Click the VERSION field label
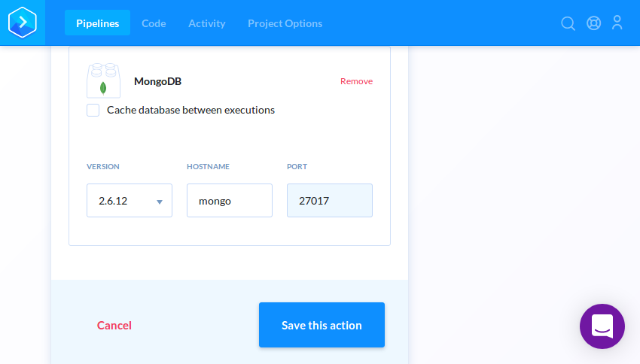640x364 pixels. click(x=103, y=167)
